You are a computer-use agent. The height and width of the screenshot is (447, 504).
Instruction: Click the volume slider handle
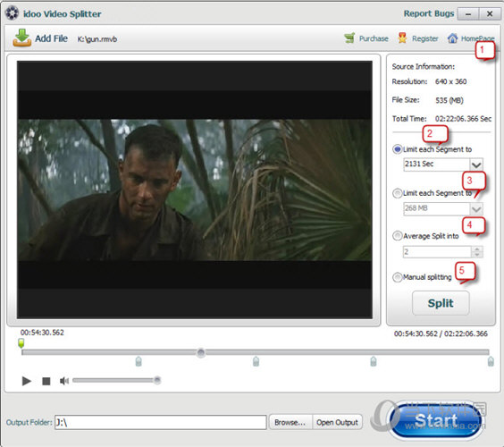tap(157, 381)
